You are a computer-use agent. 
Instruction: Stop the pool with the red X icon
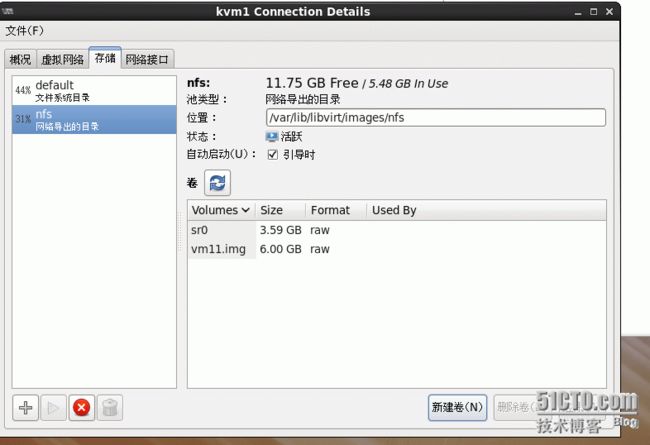(82, 408)
